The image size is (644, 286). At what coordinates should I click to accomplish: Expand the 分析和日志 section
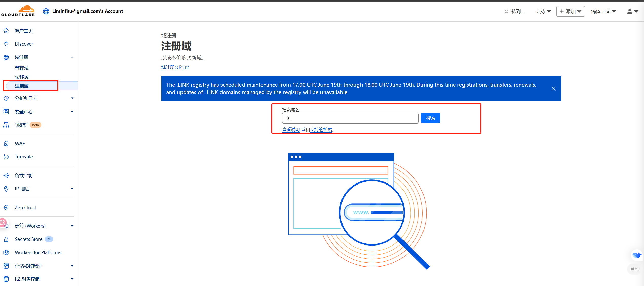[72, 98]
